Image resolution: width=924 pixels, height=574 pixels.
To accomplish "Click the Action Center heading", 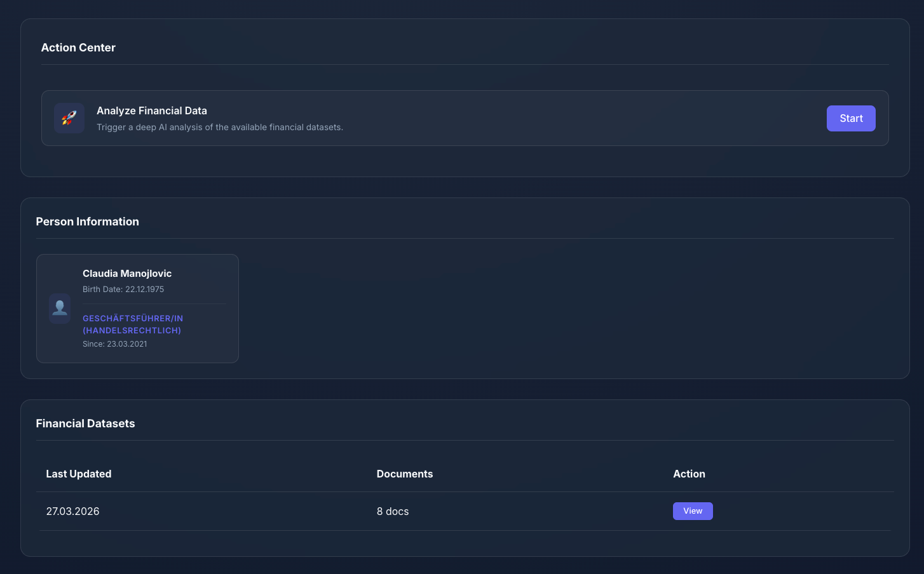I will point(78,48).
